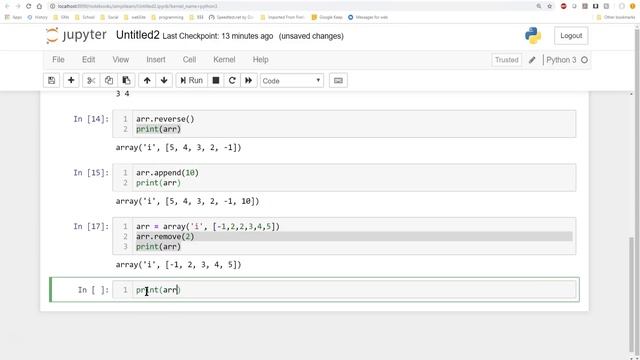Open the Google Keep bookmark

[x=327, y=17]
